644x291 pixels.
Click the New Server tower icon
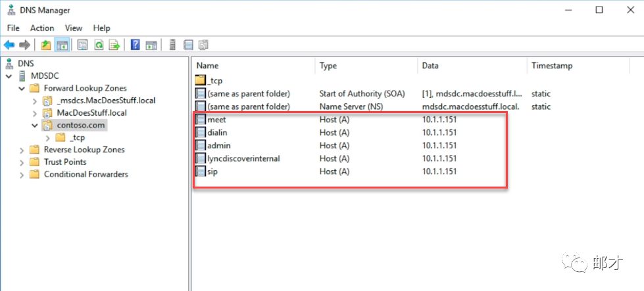point(172,45)
